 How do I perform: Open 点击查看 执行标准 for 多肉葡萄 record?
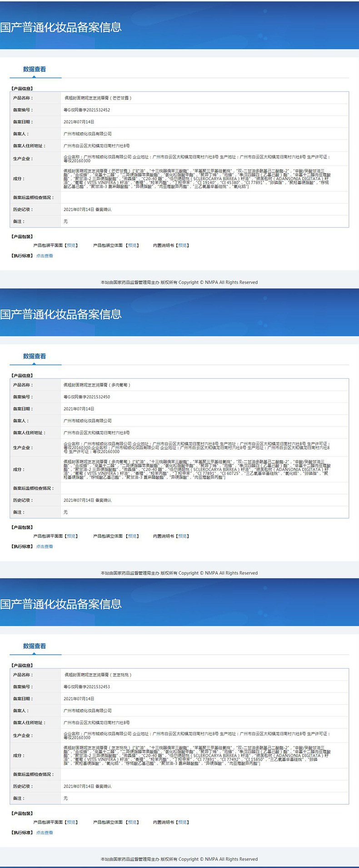click(x=45, y=547)
